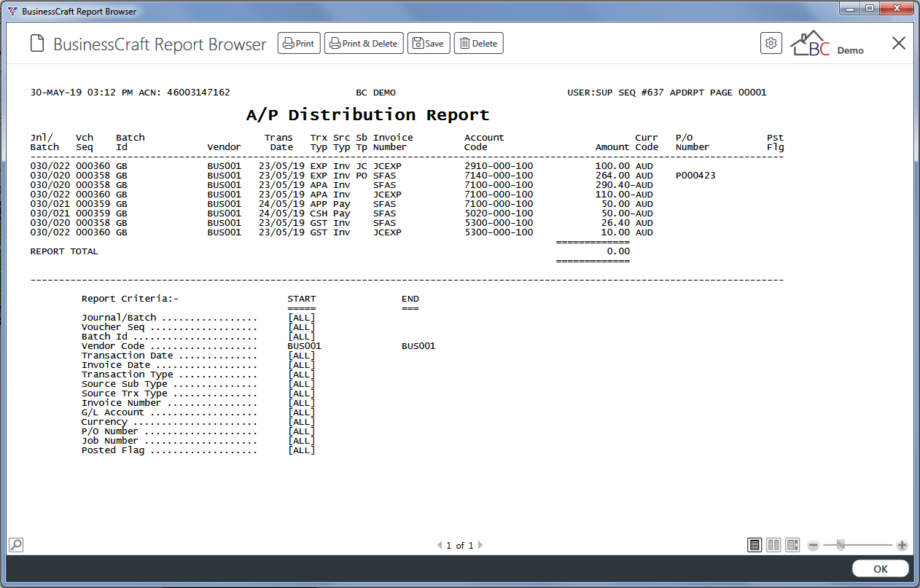Click the 'Source Trx Type' criteria label
Screen dimensions: 920x588
[x=125, y=393]
